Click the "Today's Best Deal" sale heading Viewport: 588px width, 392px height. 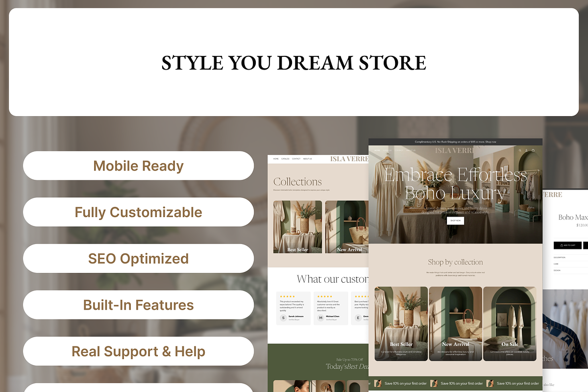(x=348, y=367)
